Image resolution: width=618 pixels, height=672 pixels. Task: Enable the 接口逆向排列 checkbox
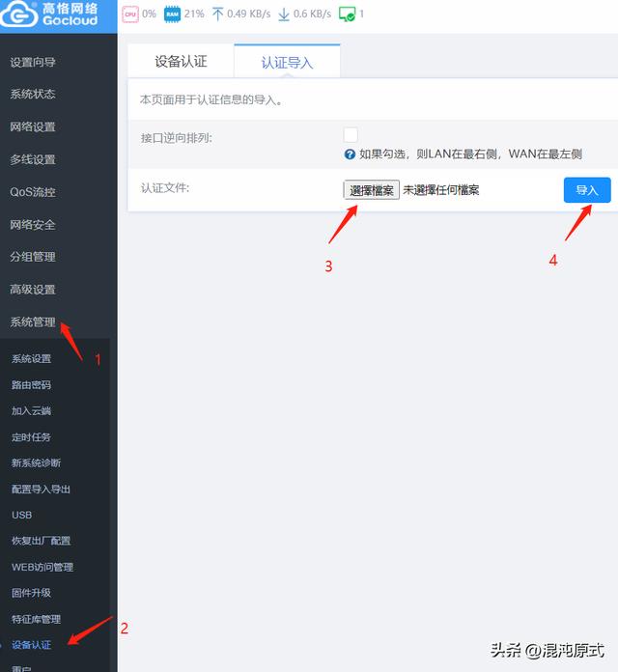351,135
